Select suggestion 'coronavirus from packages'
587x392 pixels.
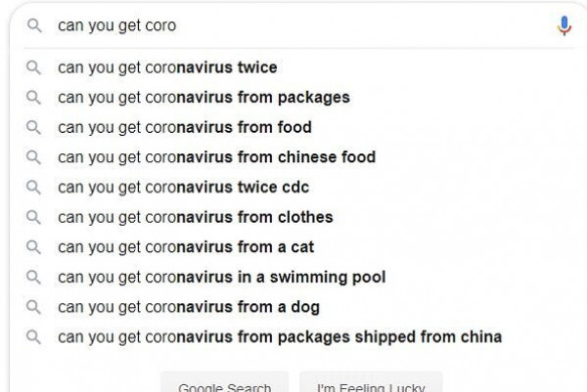coord(203,98)
